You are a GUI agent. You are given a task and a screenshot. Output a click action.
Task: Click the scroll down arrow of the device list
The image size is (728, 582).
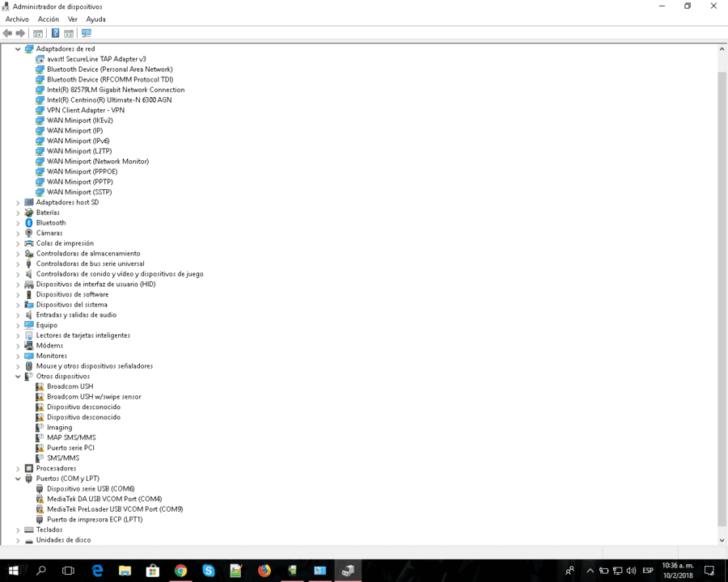coord(722,540)
